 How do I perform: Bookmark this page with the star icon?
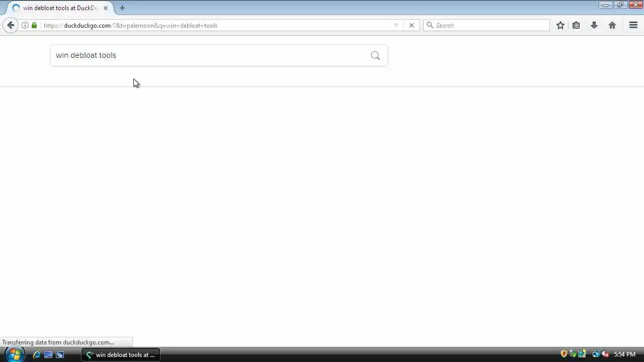[560, 25]
